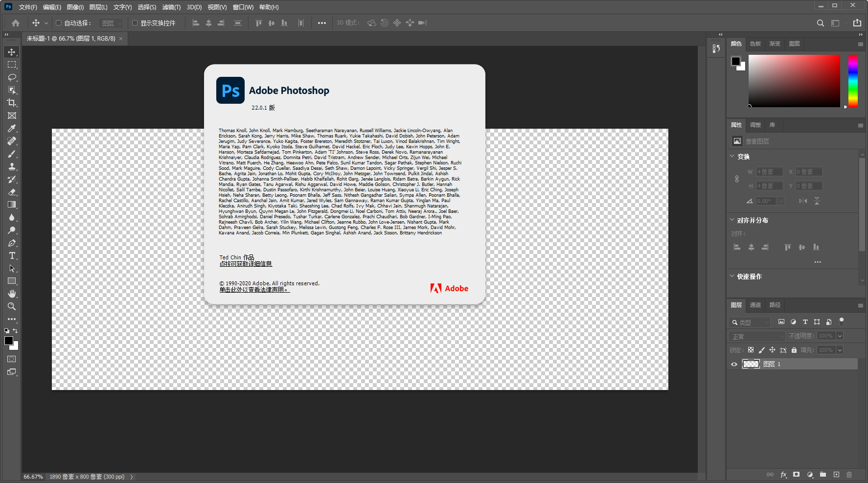
Task: Click the 点按可获取详细信息 link
Action: [x=246, y=263]
